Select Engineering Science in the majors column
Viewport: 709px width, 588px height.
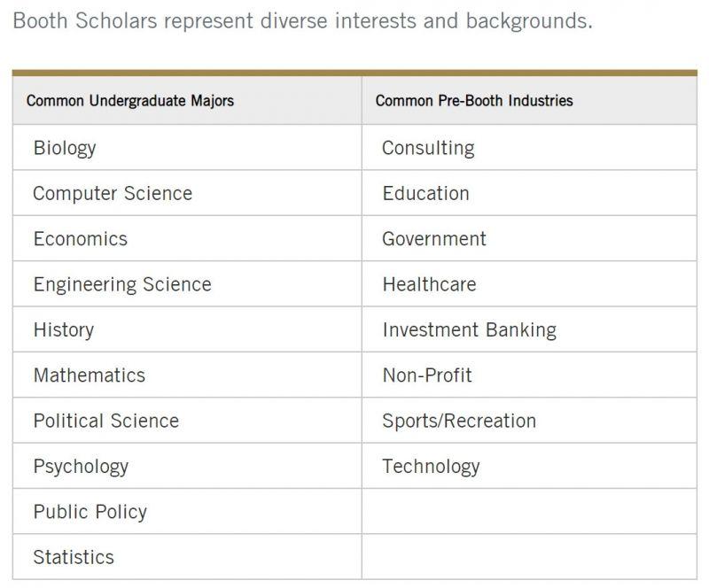pos(122,284)
